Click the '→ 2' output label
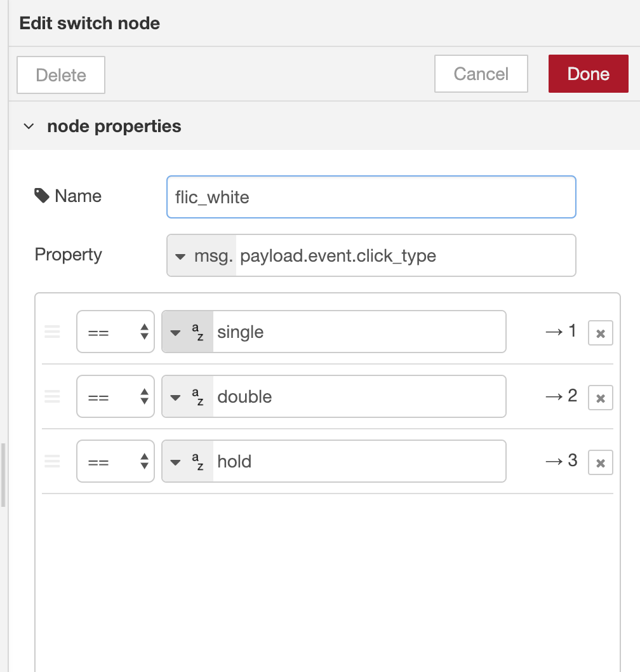This screenshot has height=672, width=640. (561, 396)
